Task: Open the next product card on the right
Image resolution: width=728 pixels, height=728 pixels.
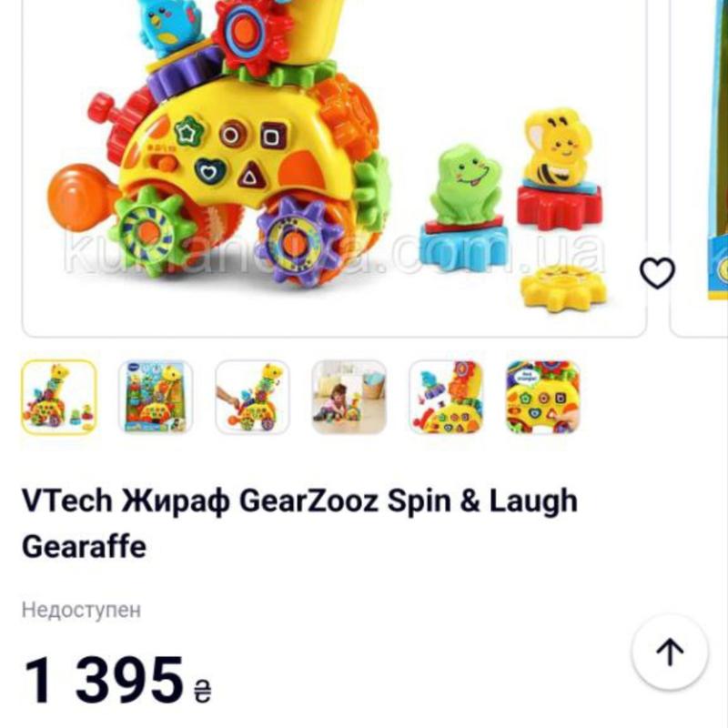Action: (x=699, y=167)
